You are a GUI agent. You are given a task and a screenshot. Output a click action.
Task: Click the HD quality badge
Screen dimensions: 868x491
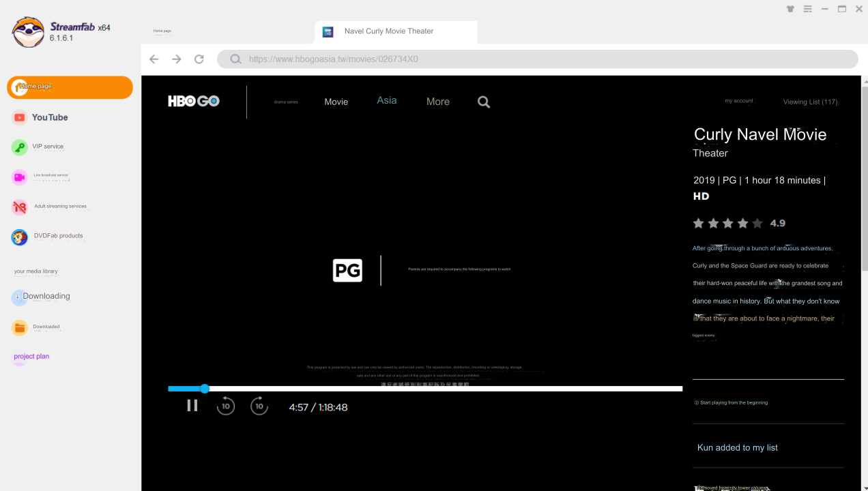point(701,196)
